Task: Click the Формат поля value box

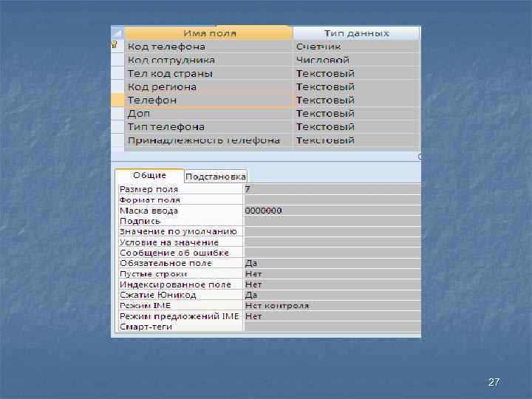Action: (332, 199)
